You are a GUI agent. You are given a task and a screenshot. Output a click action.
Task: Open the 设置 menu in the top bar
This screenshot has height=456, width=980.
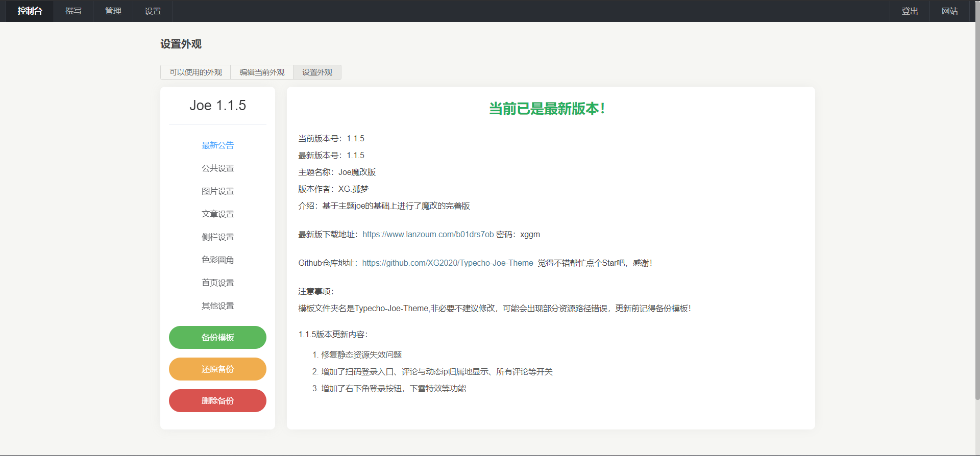pos(153,11)
